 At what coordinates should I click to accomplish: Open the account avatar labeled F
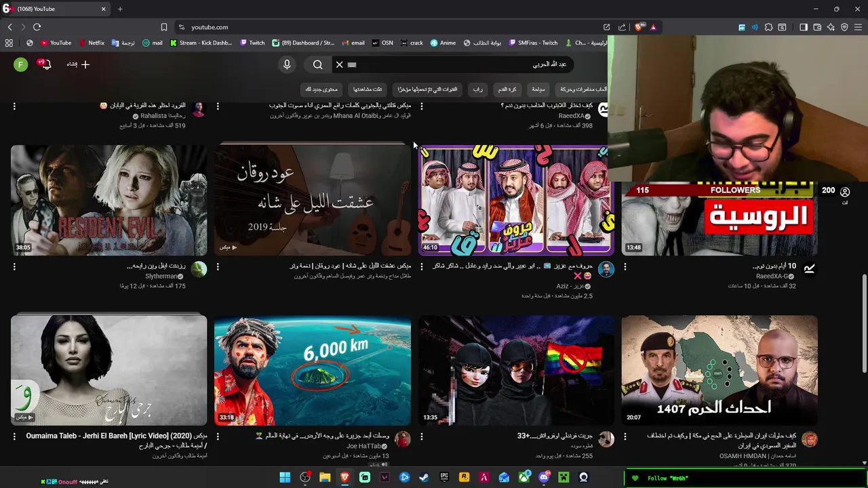(21, 64)
